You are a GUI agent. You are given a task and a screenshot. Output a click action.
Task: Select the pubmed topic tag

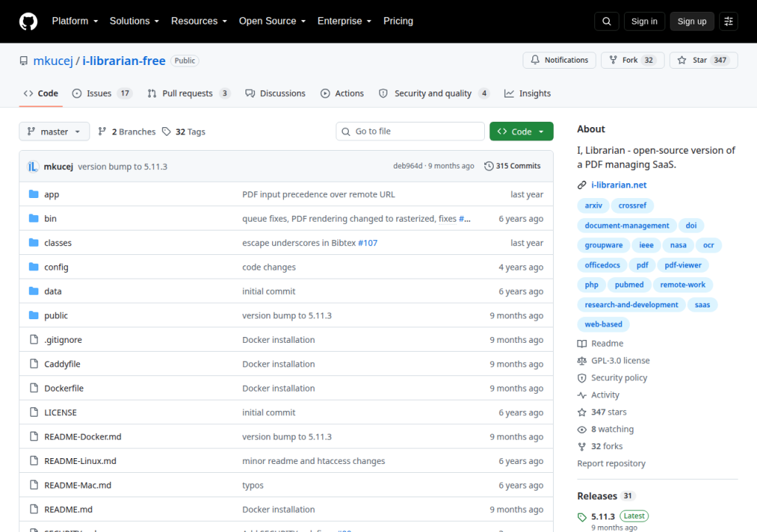629,284
